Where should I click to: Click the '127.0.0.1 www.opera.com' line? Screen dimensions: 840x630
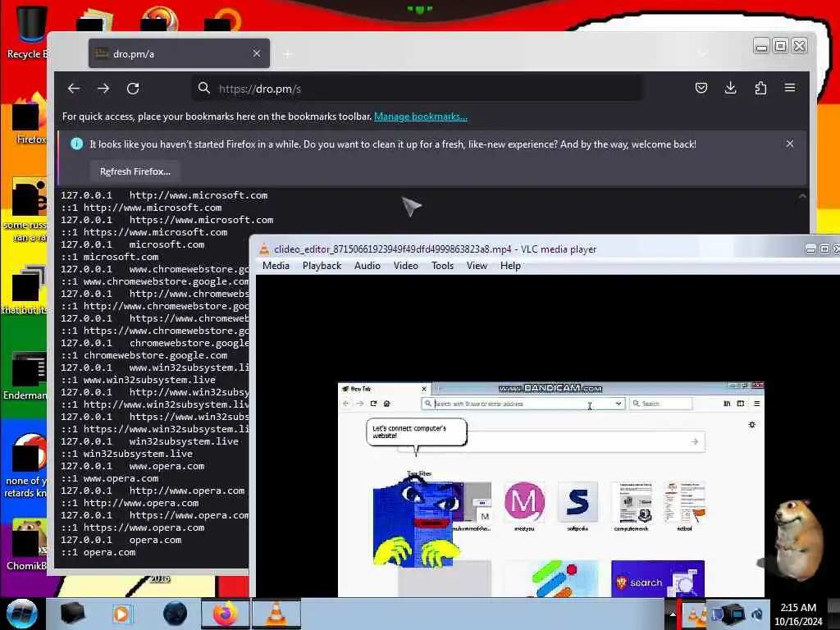[x=132, y=466]
